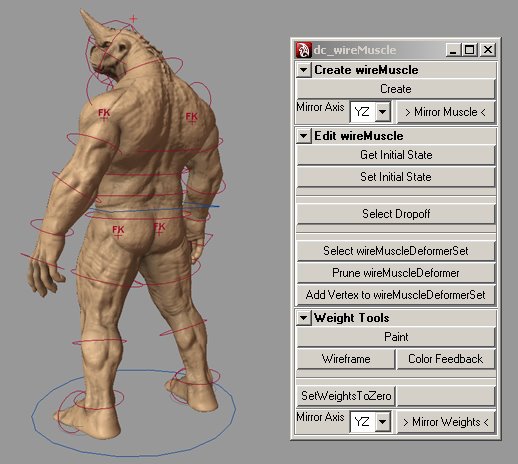Select the FK control on right shoulder
Viewport: 518px width, 464px height.
click(192, 118)
